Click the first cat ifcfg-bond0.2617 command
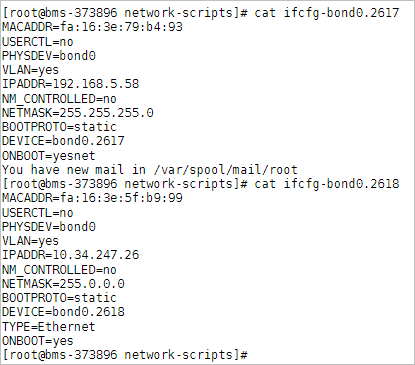 pyautogui.click(x=327, y=13)
